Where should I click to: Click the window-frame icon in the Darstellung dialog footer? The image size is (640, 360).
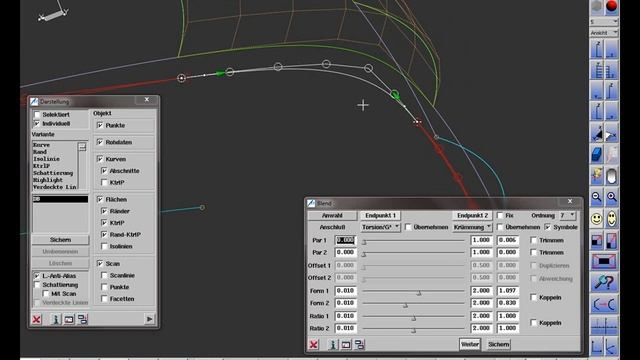point(69,320)
